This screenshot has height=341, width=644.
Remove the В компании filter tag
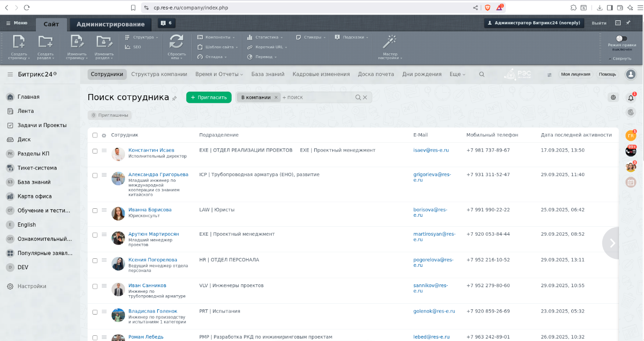(x=276, y=97)
